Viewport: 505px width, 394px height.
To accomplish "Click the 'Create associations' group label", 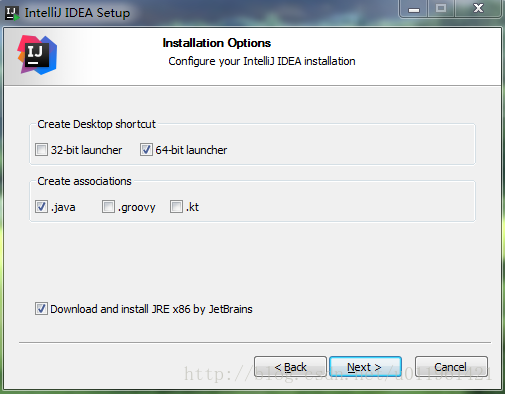I will pyautogui.click(x=84, y=181).
